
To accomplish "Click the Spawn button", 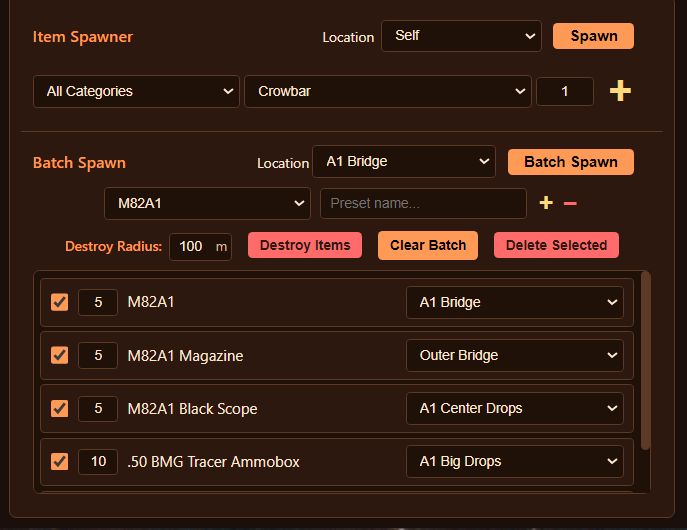I will [x=593, y=36].
